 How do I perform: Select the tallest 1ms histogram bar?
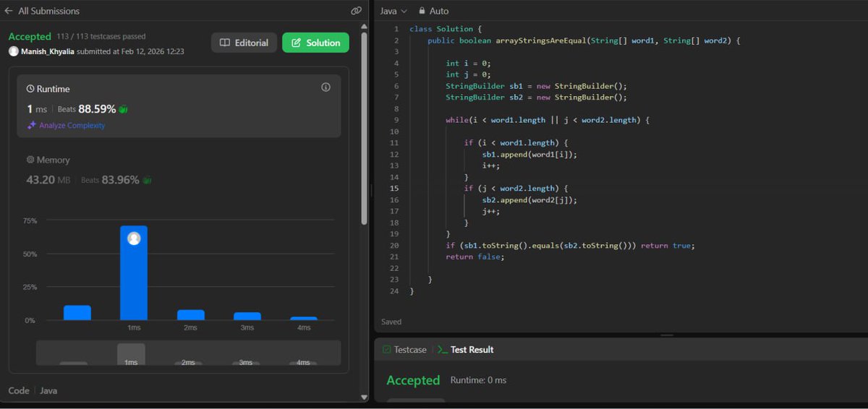[x=134, y=273]
